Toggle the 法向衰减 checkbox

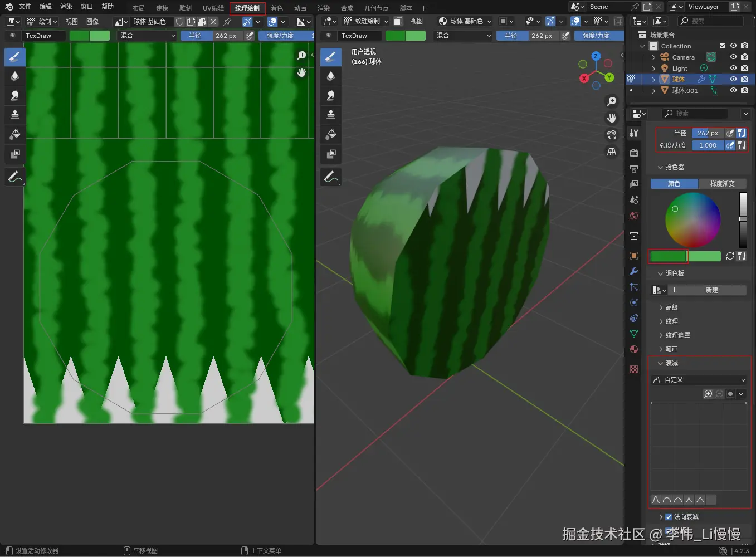tap(669, 517)
